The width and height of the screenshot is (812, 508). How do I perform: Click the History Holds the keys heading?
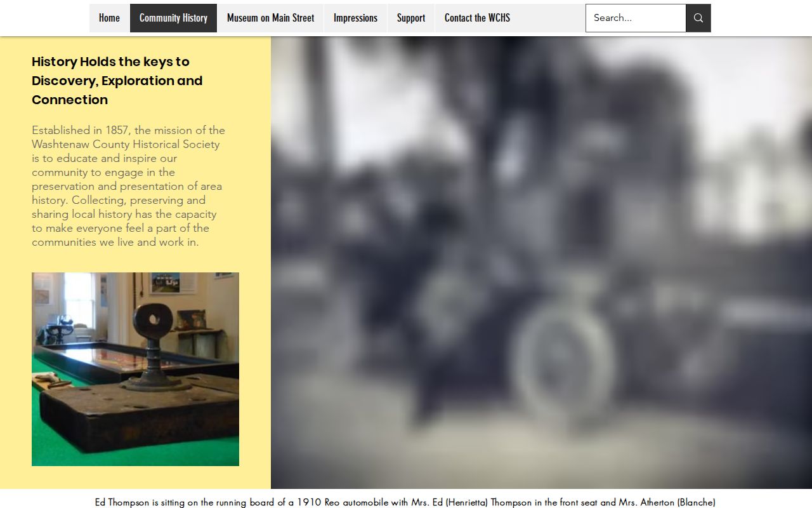coord(117,81)
